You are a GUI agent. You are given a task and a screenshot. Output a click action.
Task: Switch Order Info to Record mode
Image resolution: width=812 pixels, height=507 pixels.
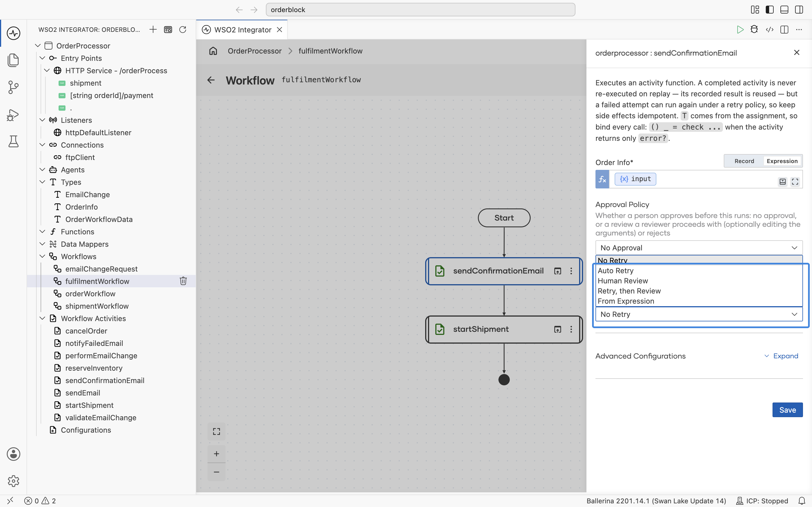[x=744, y=161]
